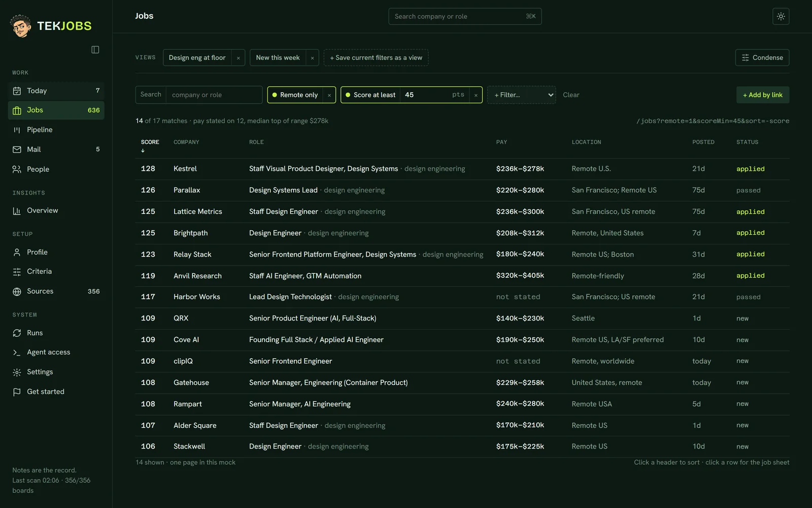
Task: Open the Profile person icon
Action: tap(17, 252)
